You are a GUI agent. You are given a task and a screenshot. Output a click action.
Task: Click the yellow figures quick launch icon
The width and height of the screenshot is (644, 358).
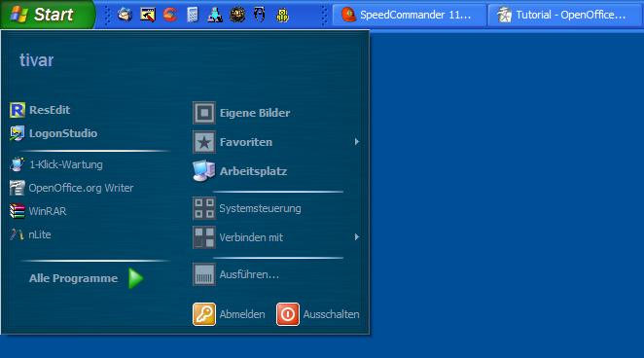[x=282, y=16]
